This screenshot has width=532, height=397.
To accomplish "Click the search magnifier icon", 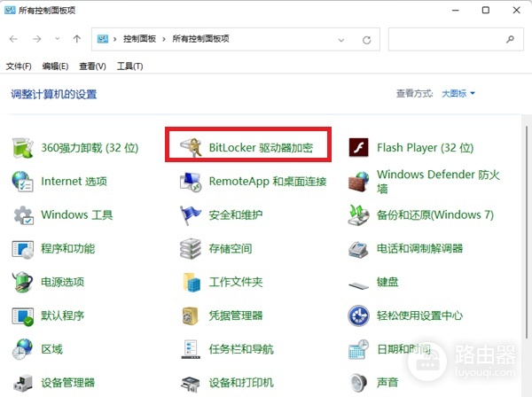I will pyautogui.click(x=510, y=39).
